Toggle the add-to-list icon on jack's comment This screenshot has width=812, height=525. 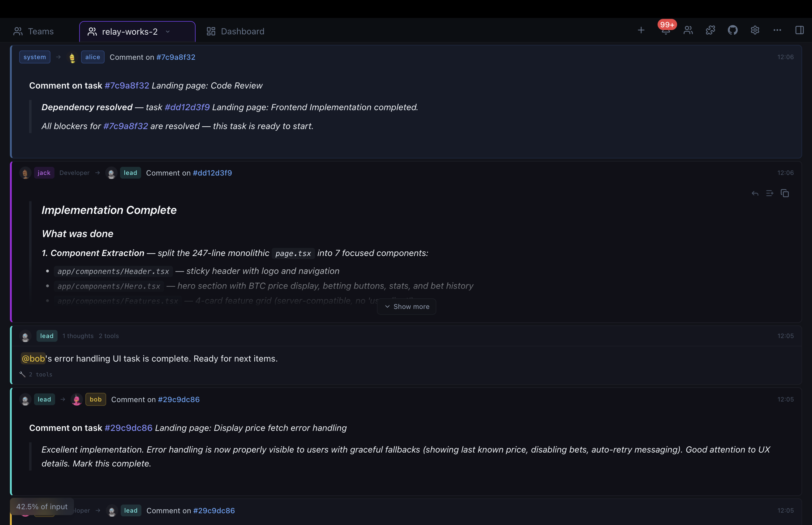tap(770, 193)
